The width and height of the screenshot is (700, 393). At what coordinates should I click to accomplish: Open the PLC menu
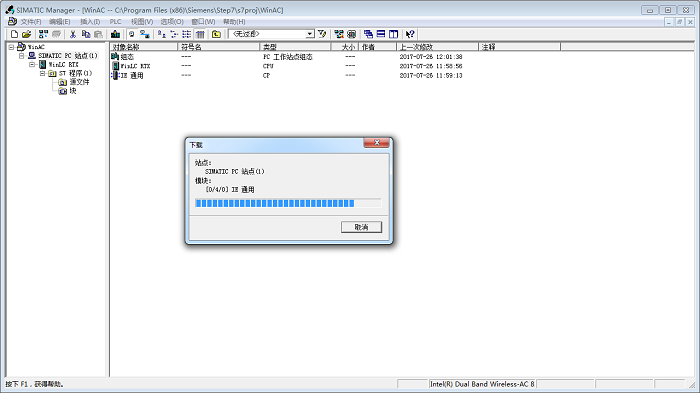(x=116, y=21)
